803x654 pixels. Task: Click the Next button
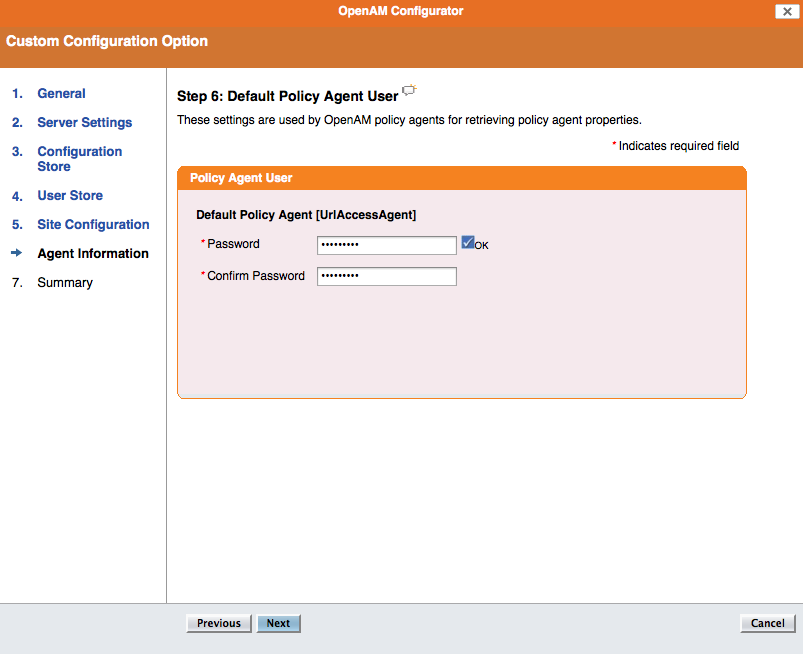click(x=278, y=623)
